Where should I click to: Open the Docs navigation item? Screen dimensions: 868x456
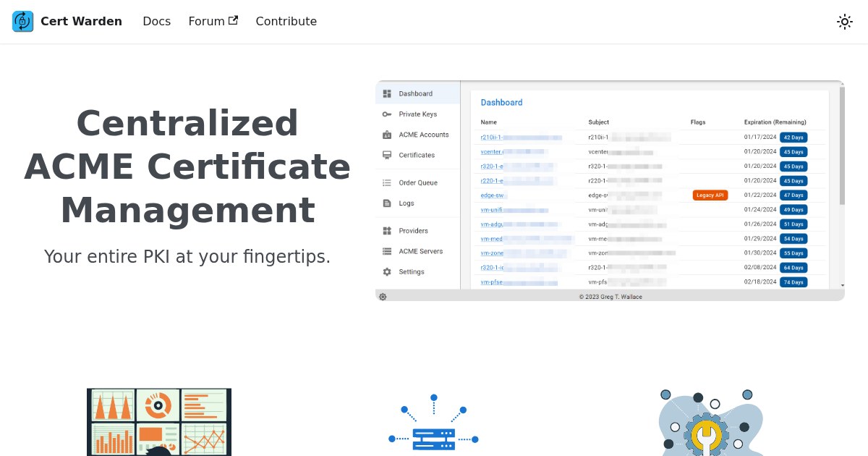click(157, 22)
